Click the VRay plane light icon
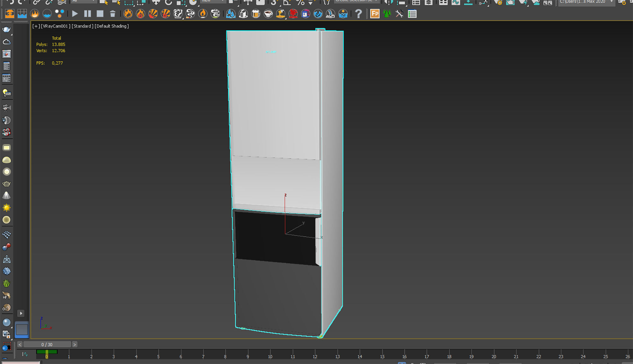The image size is (633, 364). (6, 148)
